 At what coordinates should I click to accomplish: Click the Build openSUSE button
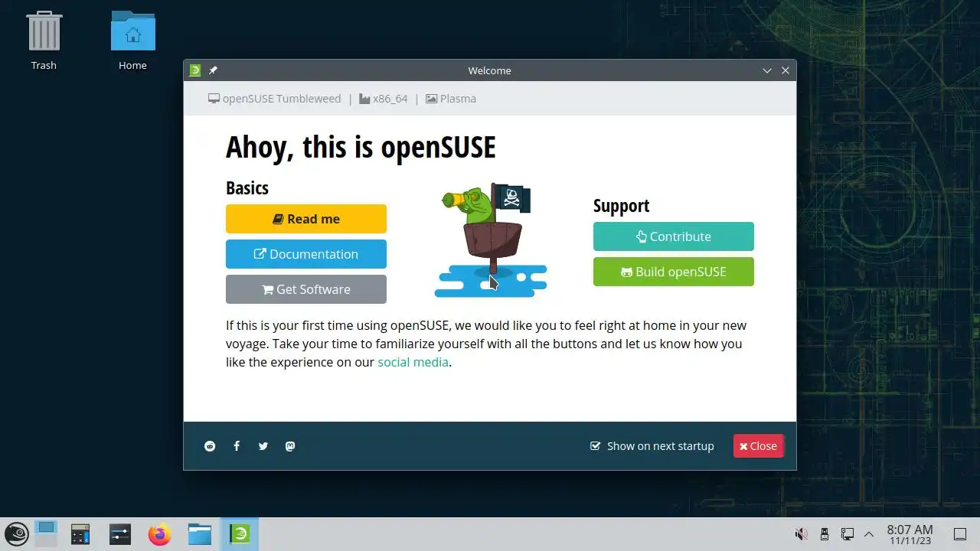click(x=674, y=272)
